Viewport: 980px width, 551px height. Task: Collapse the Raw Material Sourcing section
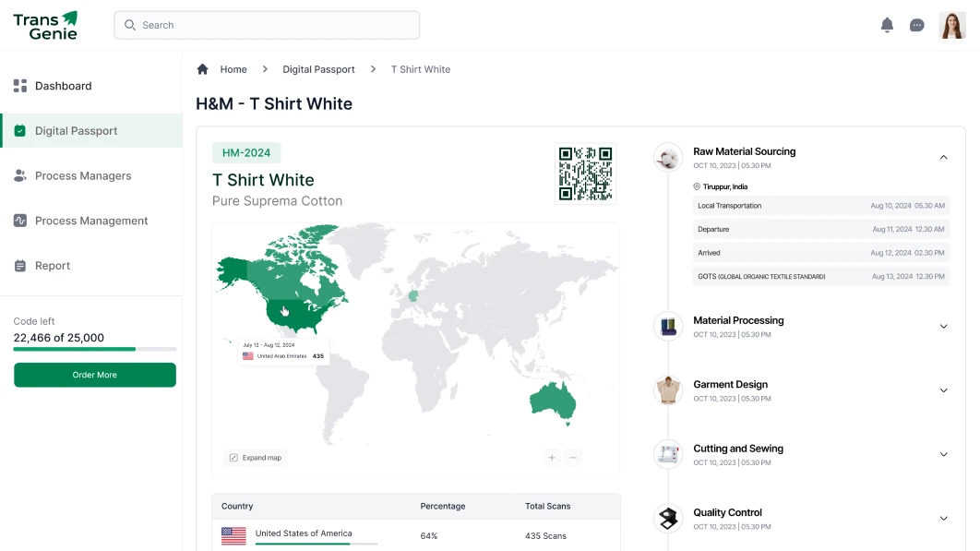coord(944,158)
